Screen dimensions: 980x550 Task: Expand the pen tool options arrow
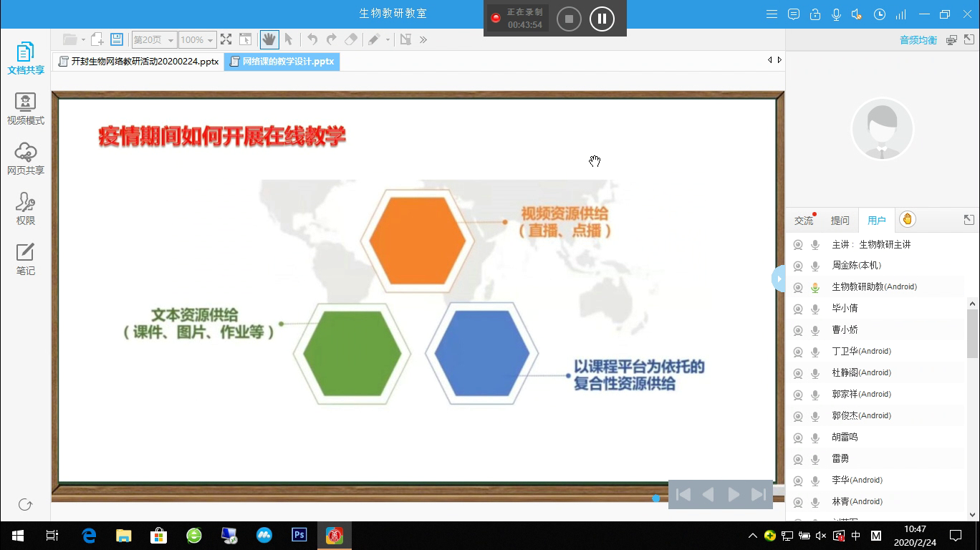point(388,40)
